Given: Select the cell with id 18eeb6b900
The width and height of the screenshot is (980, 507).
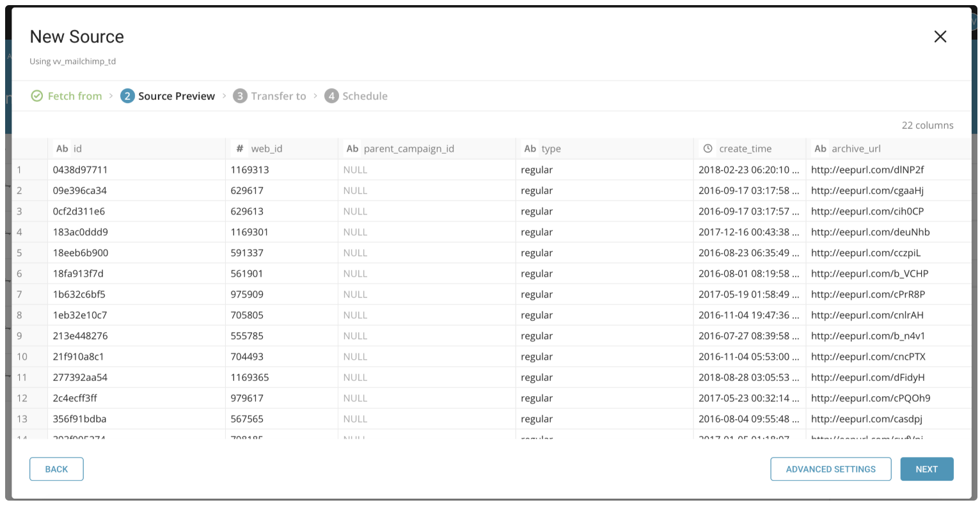Looking at the screenshot, I should tap(81, 253).
